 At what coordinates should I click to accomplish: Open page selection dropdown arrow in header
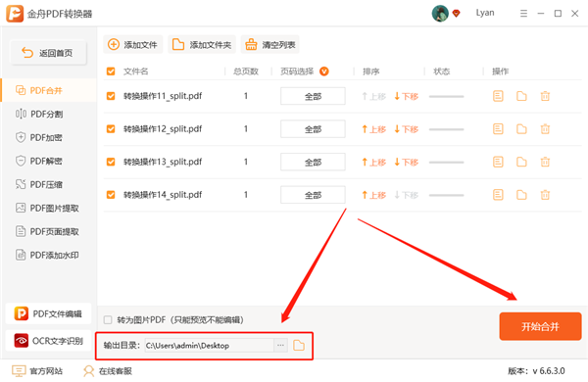click(324, 72)
